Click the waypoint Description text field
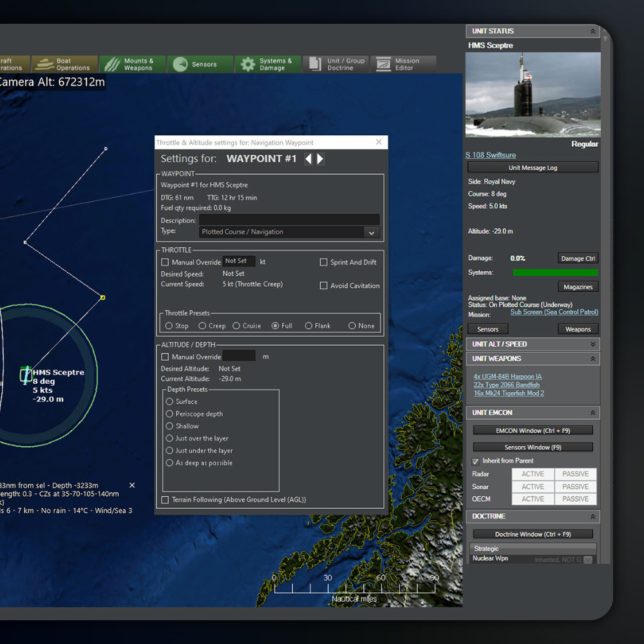Image resolution: width=644 pixels, height=644 pixels. pyautogui.click(x=289, y=220)
